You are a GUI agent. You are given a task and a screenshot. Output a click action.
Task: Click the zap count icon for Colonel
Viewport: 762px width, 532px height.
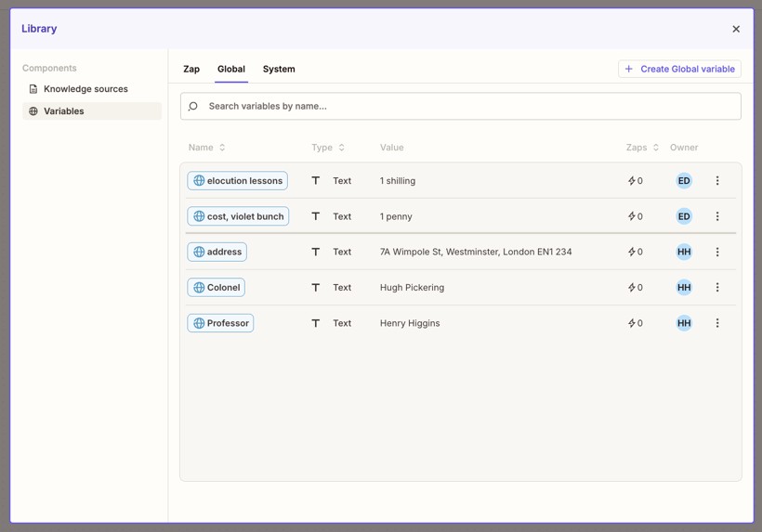[632, 288]
